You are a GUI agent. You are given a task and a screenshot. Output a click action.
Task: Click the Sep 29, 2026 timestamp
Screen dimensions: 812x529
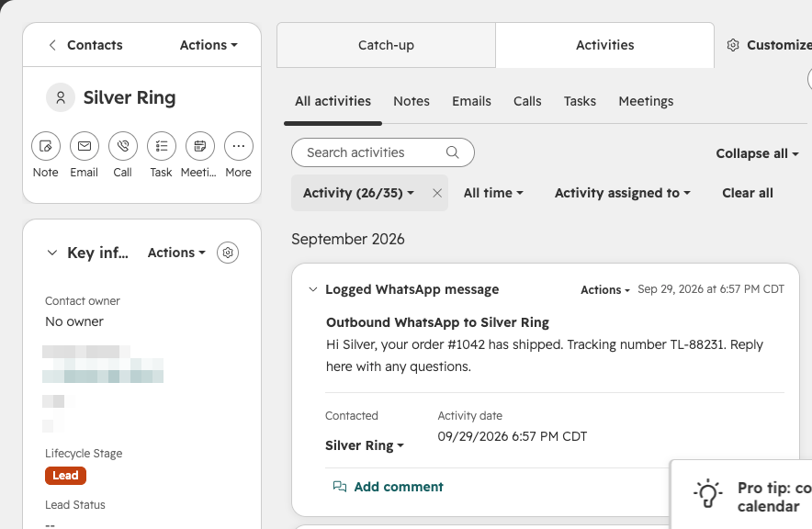[711, 289]
